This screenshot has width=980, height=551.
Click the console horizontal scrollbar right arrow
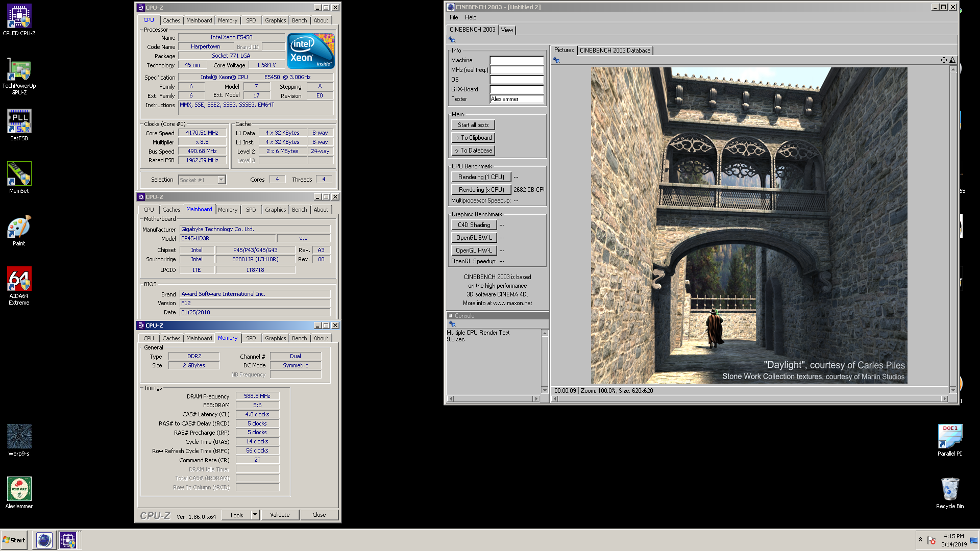click(536, 398)
